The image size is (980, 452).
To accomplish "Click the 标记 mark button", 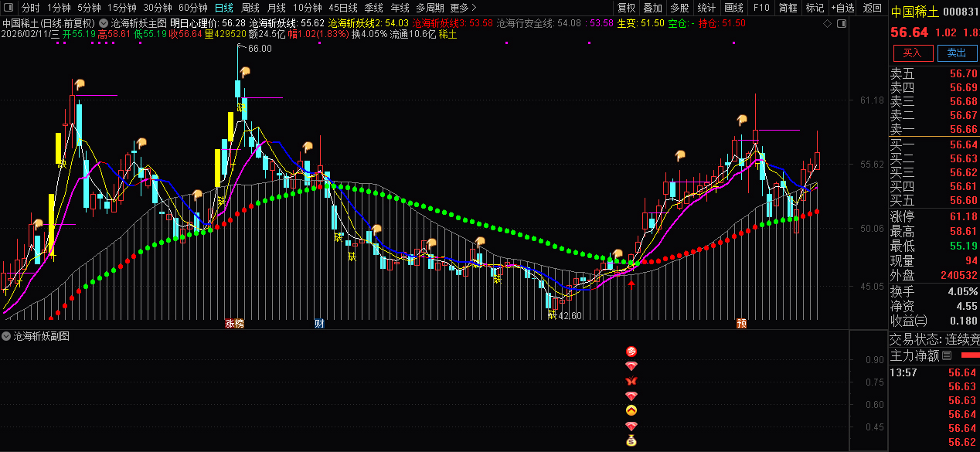I will [x=815, y=8].
